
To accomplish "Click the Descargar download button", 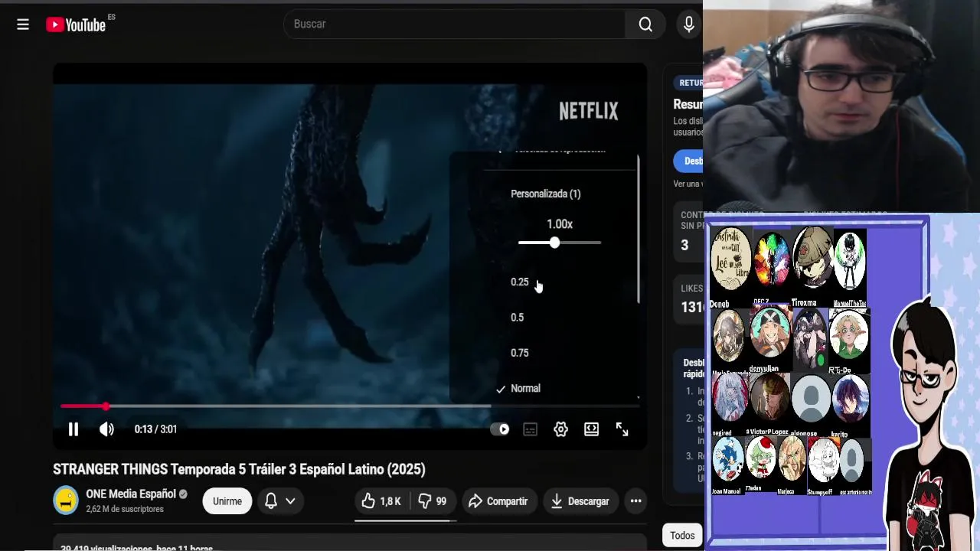I will (x=580, y=501).
